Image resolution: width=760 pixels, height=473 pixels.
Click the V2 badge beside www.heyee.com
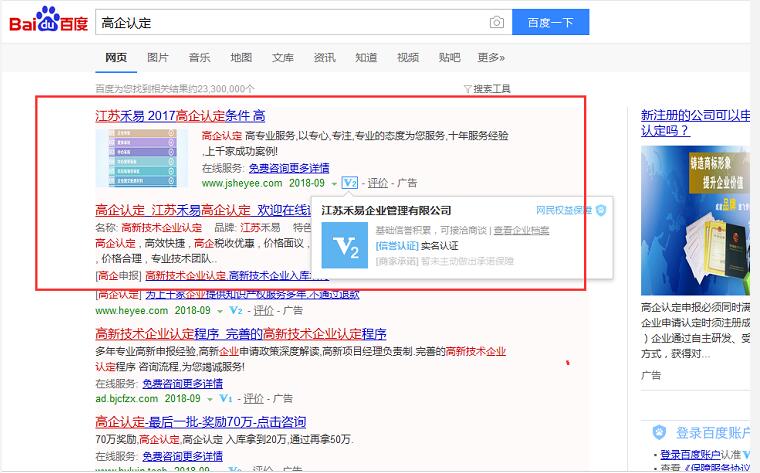[235, 311]
